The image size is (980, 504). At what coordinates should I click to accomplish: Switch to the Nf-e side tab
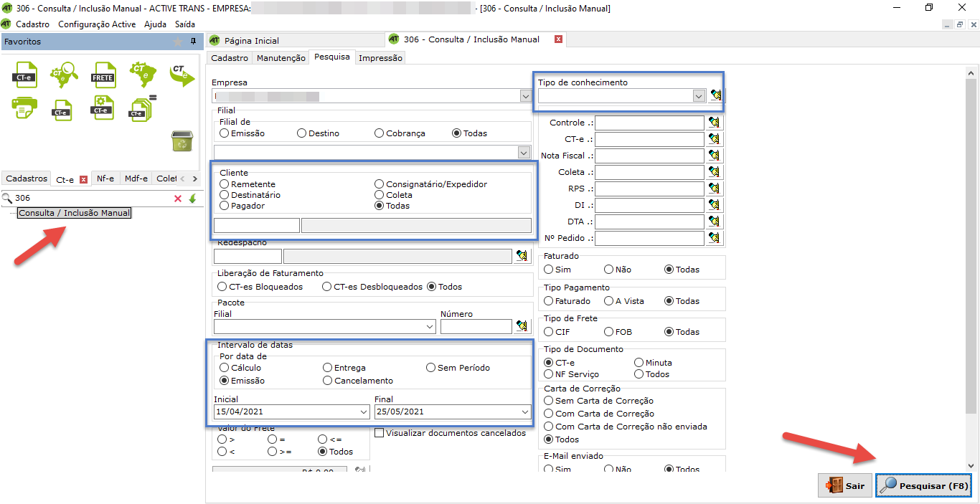coord(105,179)
